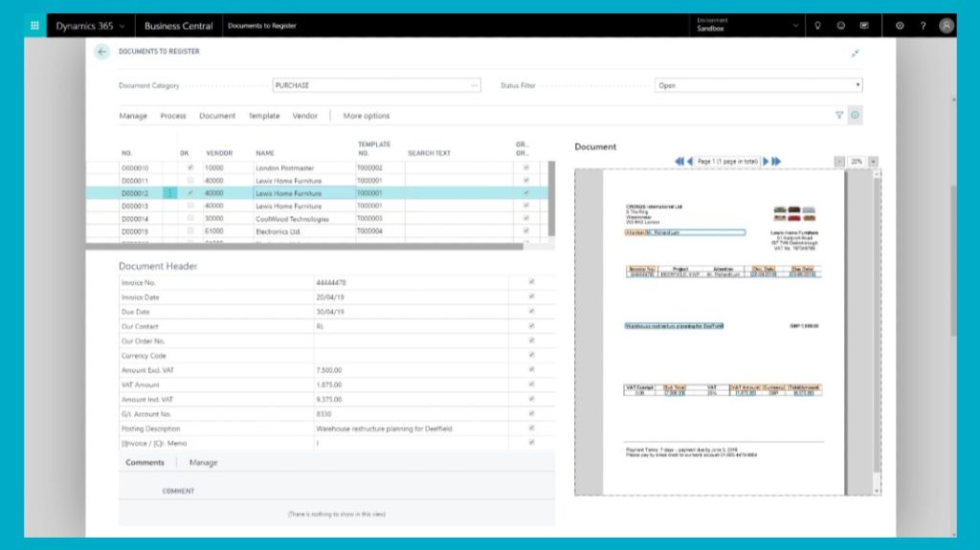Toggle OK checkbox for document D000012
Viewport: 980px width, 550px height.
(x=190, y=193)
